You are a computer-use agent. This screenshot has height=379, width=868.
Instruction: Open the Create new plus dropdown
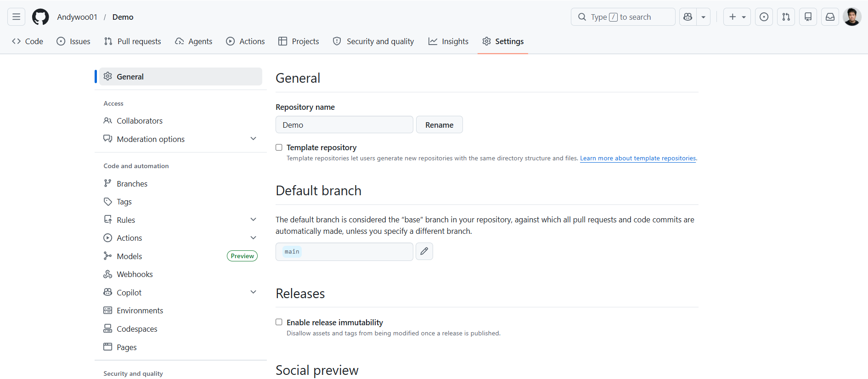point(737,17)
